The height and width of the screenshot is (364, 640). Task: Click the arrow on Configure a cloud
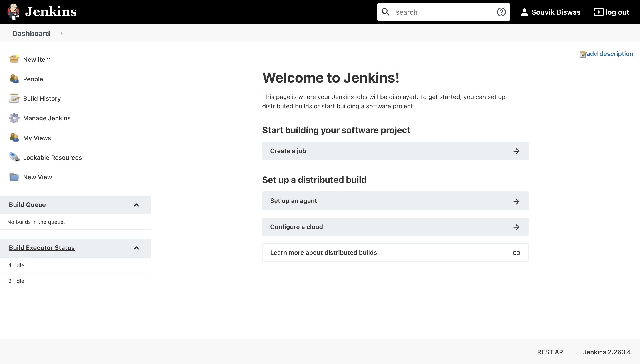(x=516, y=227)
